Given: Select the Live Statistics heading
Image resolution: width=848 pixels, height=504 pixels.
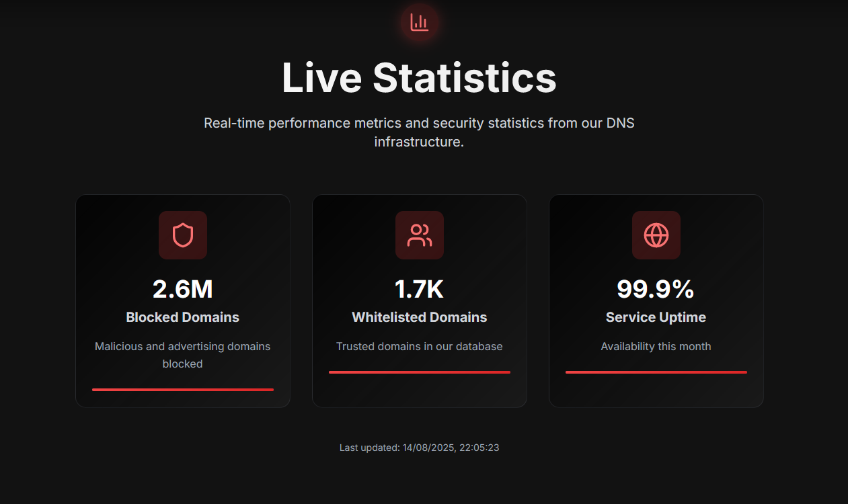Looking at the screenshot, I should pos(419,77).
